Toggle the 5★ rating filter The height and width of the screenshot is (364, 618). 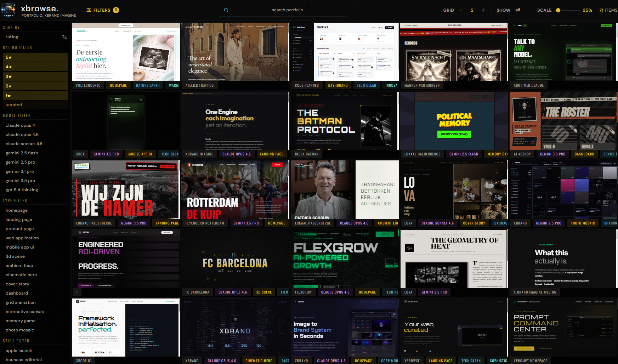35,57
